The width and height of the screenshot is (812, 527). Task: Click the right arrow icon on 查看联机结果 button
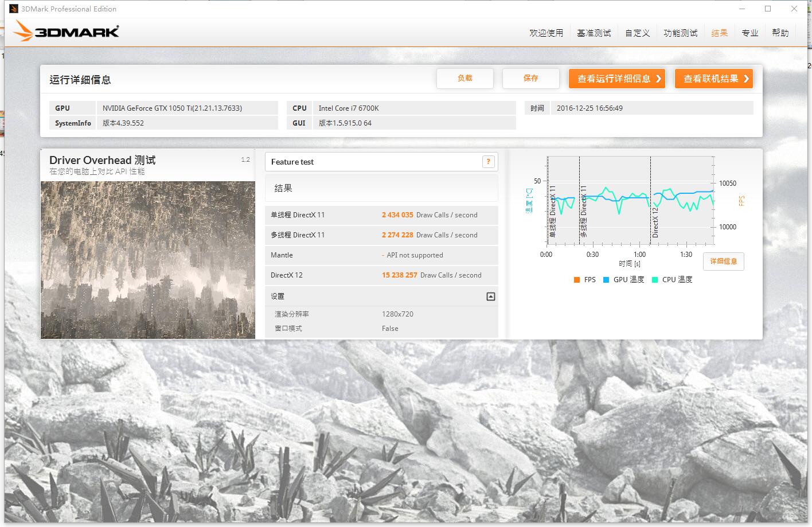[747, 79]
